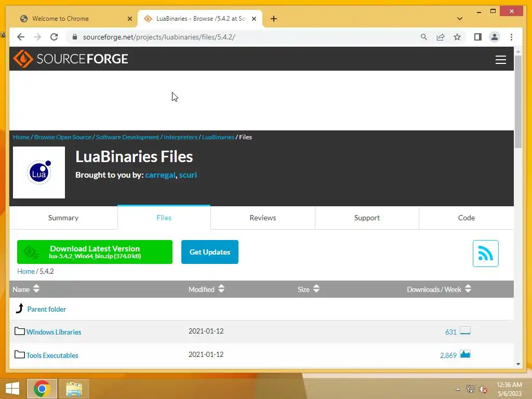Open Chrome three-dot menu
This screenshot has height=399, width=532.
point(511,37)
